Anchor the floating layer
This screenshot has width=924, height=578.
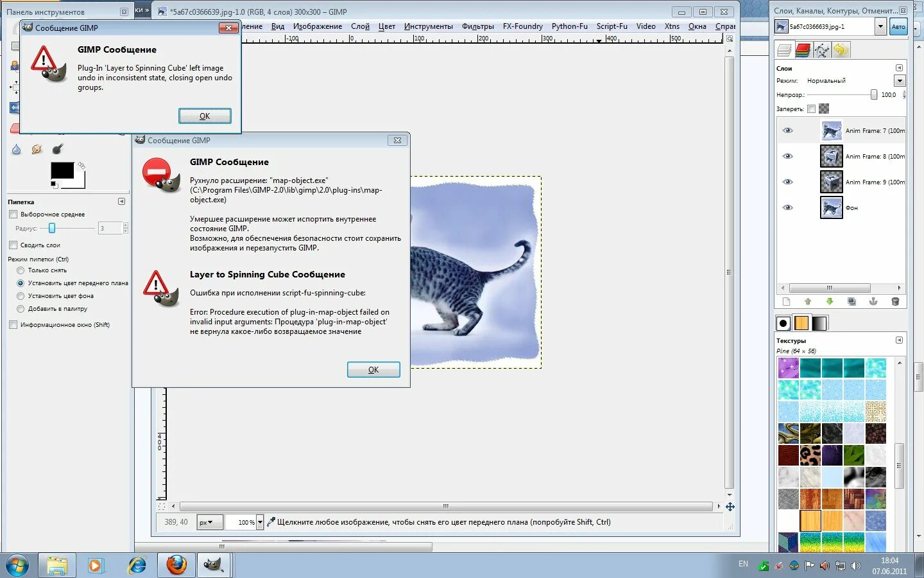(x=873, y=301)
